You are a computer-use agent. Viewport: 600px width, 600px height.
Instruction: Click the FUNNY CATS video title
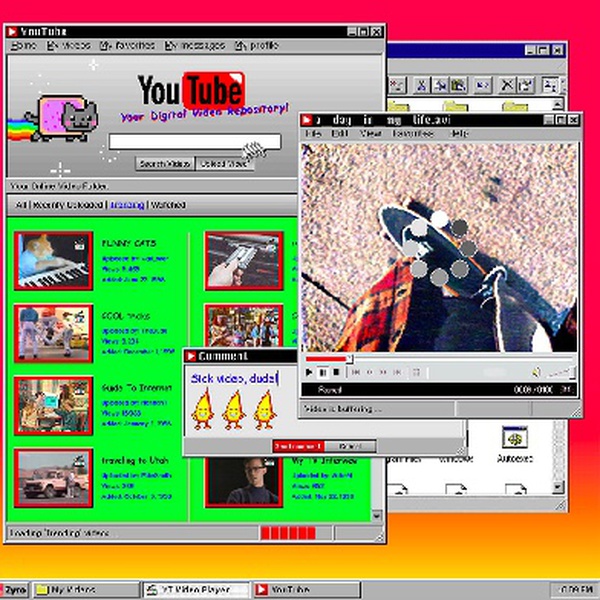click(129, 243)
